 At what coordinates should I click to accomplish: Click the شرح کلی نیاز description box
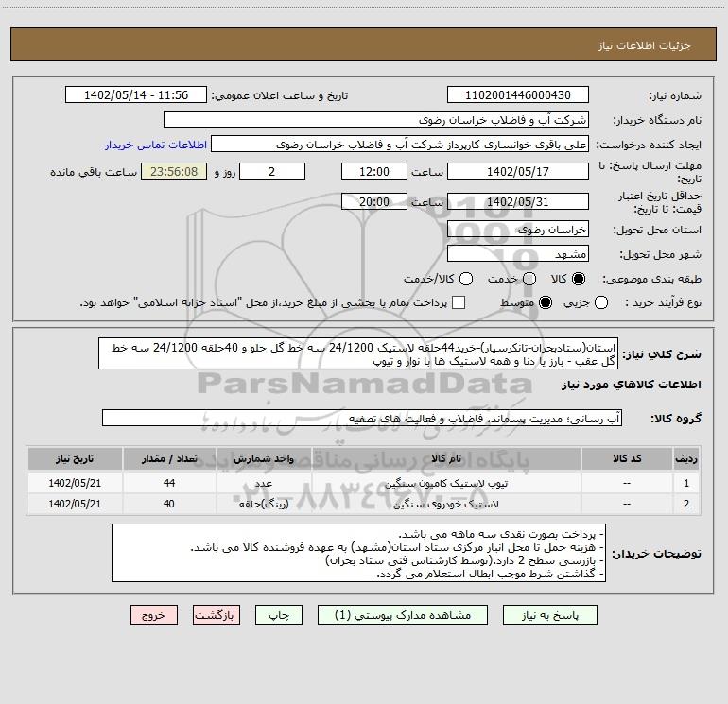pyautogui.click(x=358, y=354)
